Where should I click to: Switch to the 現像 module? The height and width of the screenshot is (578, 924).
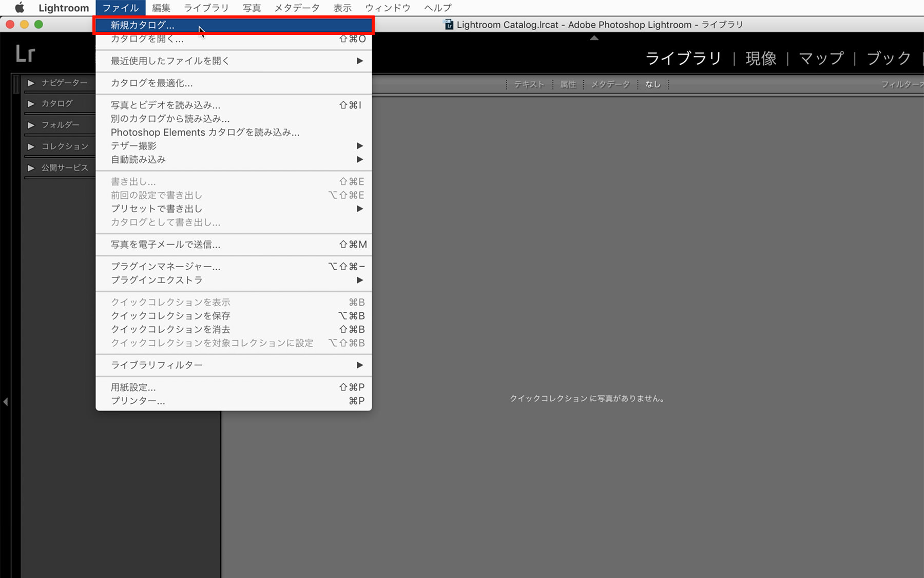coord(761,59)
